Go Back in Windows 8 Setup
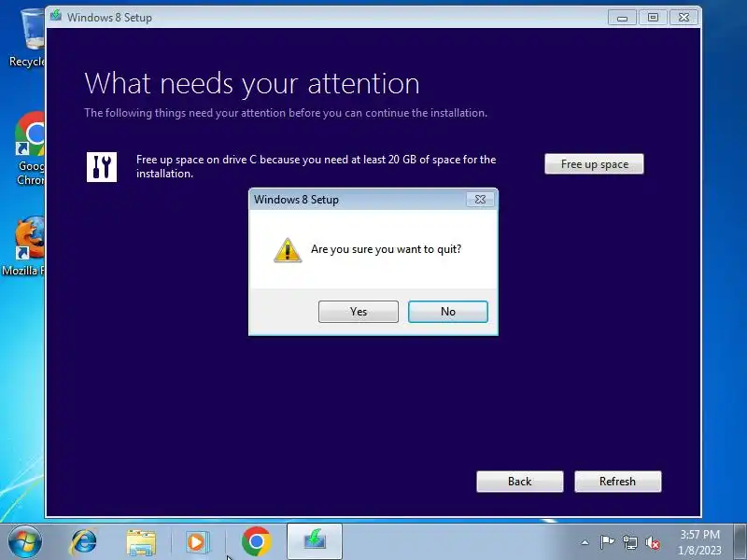The width and height of the screenshot is (747, 560). click(x=520, y=482)
